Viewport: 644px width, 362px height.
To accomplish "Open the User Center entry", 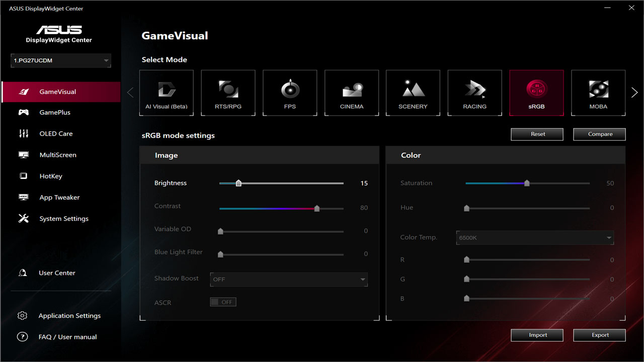I will [x=57, y=273].
